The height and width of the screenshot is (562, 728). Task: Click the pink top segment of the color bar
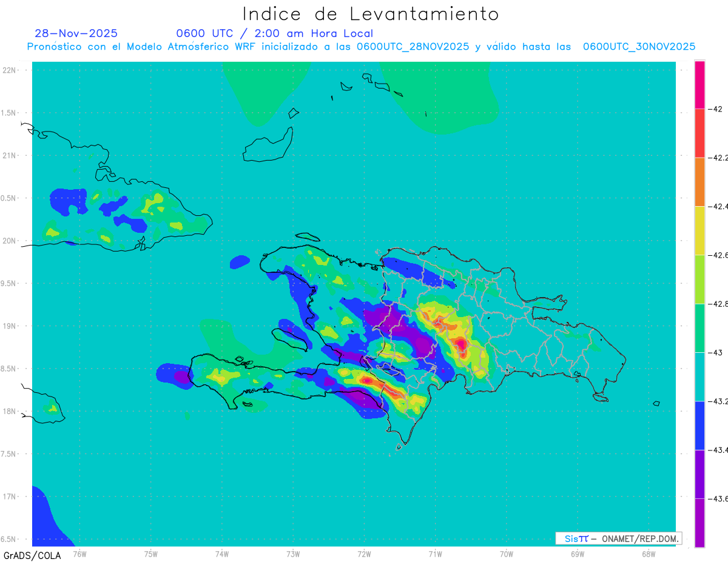[699, 84]
